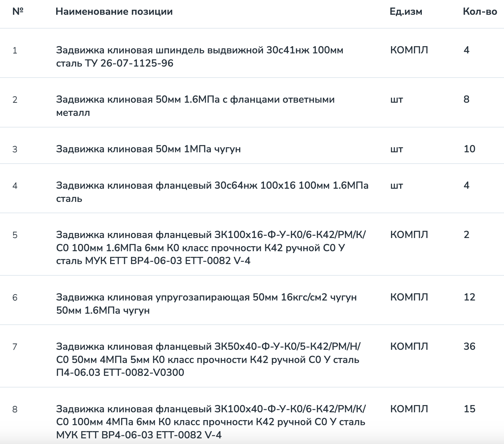Click the quantity 12 in row 6
The height and width of the screenshot is (444, 504).
(x=469, y=297)
